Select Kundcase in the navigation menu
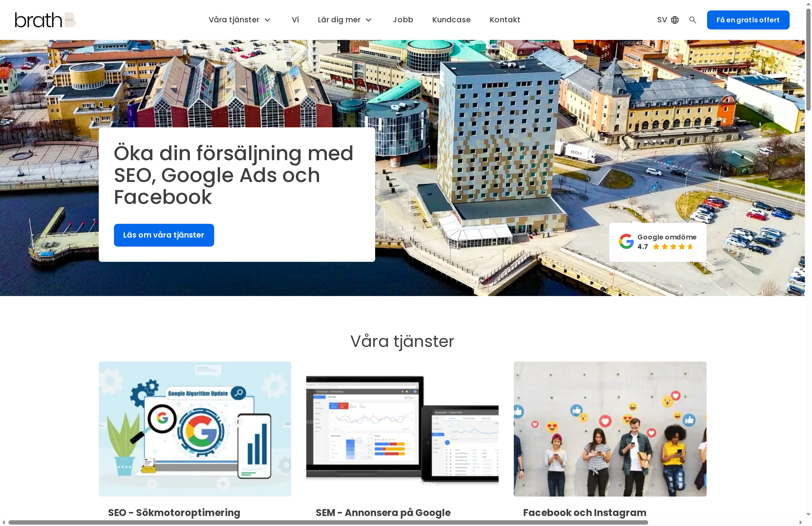 point(451,20)
